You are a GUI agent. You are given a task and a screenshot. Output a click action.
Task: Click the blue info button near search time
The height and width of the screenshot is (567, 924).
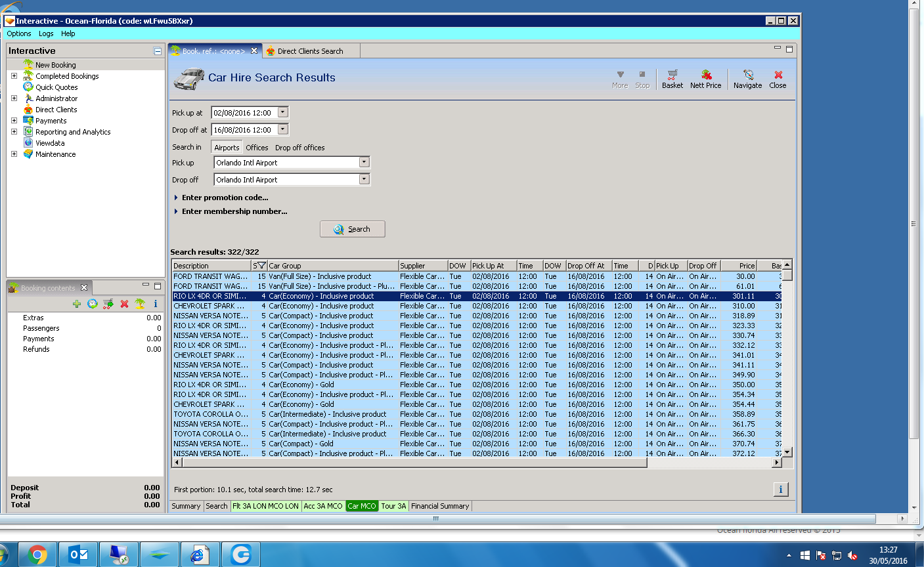click(780, 489)
